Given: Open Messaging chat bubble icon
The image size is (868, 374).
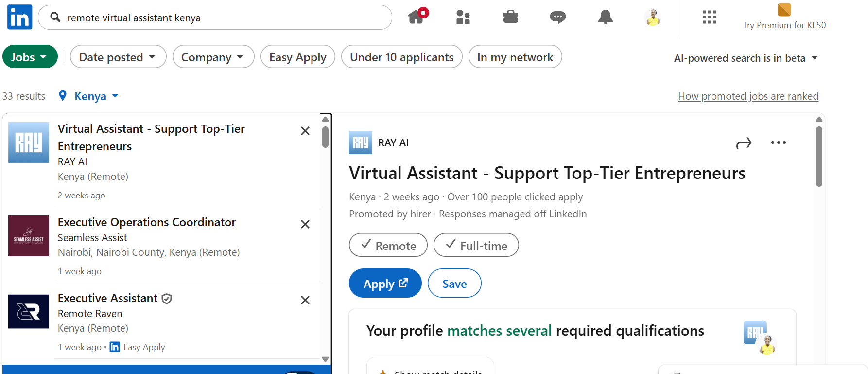Looking at the screenshot, I should pos(557,18).
